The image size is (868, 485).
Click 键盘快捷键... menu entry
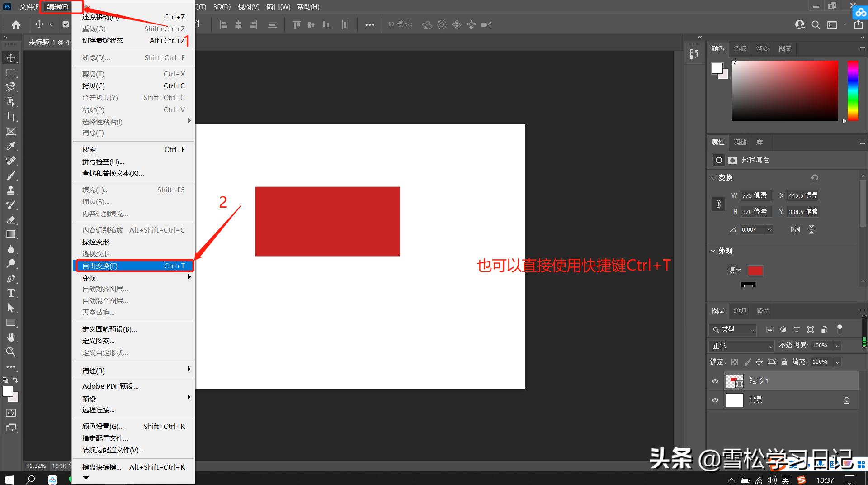(x=102, y=467)
